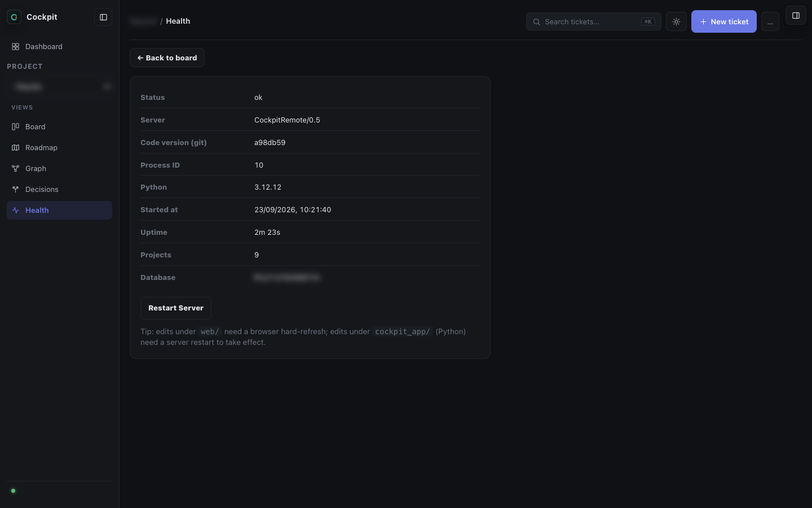Select the Health view
This screenshot has height=508, width=812.
(59, 210)
